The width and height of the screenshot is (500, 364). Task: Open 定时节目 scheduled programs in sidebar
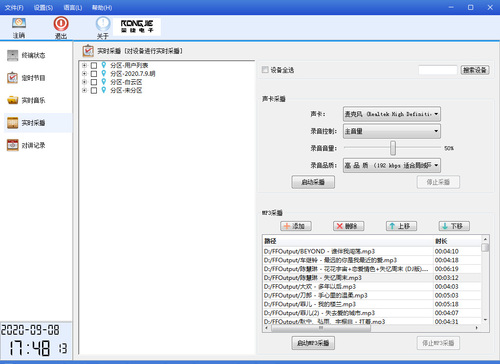[x=27, y=78]
